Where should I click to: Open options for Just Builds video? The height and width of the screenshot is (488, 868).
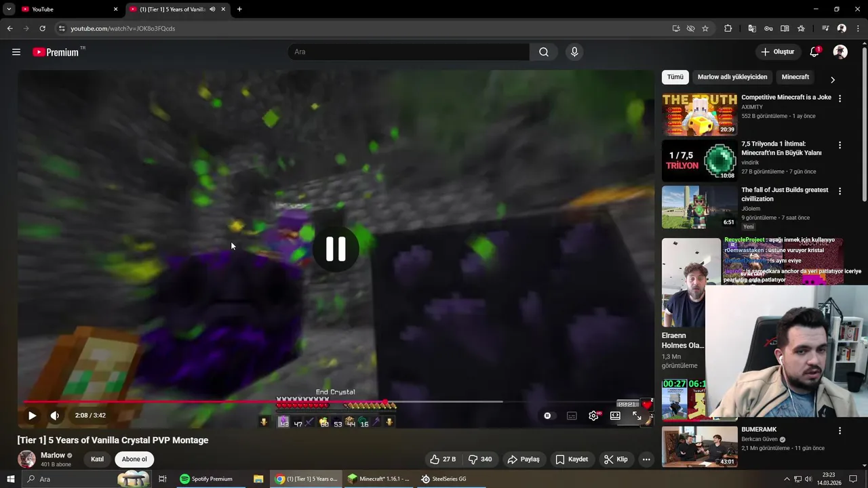(x=840, y=191)
